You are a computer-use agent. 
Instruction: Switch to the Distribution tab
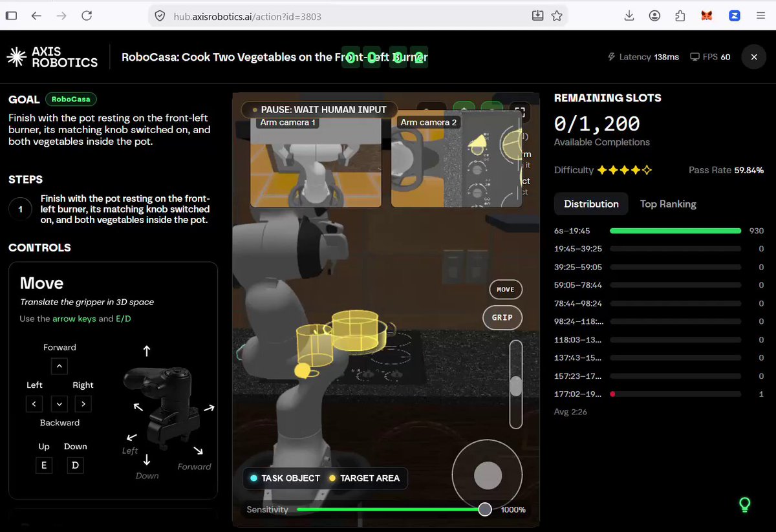pos(591,204)
